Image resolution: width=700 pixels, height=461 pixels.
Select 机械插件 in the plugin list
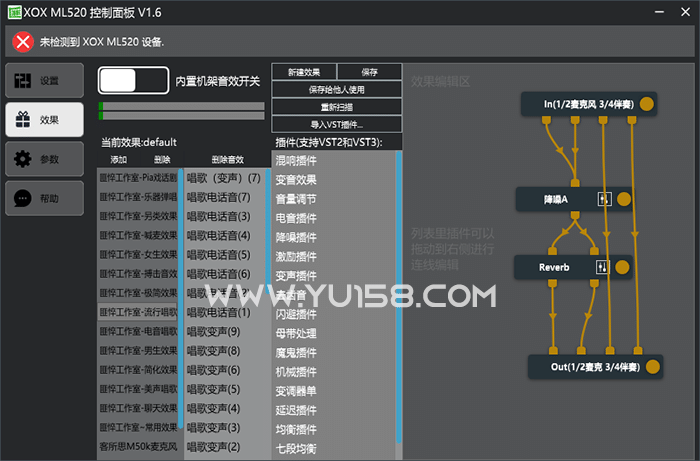[x=333, y=372]
